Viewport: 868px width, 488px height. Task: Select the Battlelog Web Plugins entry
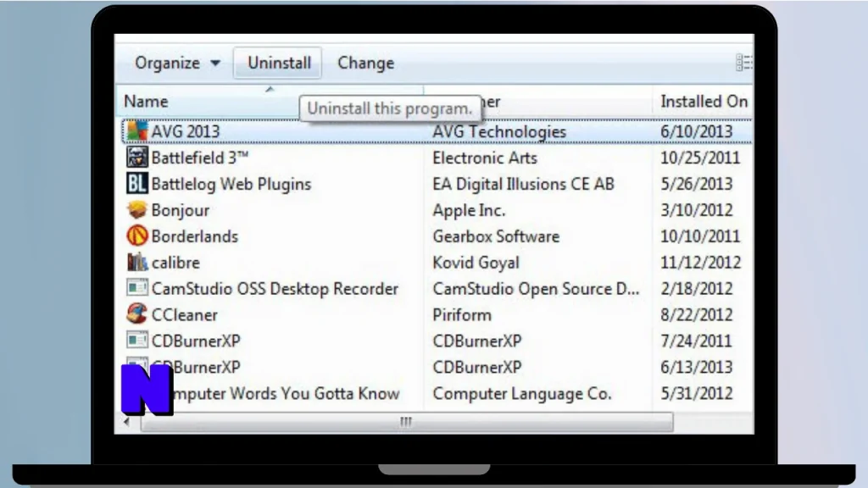pyautogui.click(x=231, y=184)
